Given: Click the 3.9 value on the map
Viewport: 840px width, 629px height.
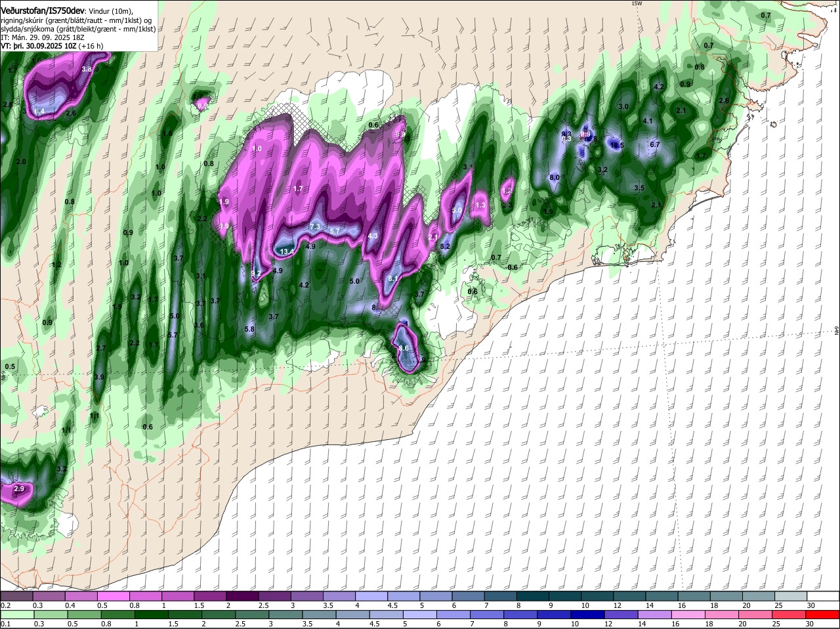Looking at the screenshot, I should (99, 377).
